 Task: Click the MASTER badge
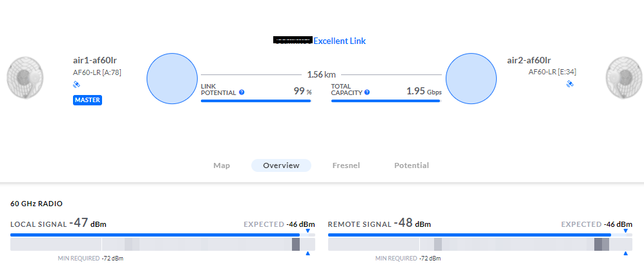coord(88,100)
